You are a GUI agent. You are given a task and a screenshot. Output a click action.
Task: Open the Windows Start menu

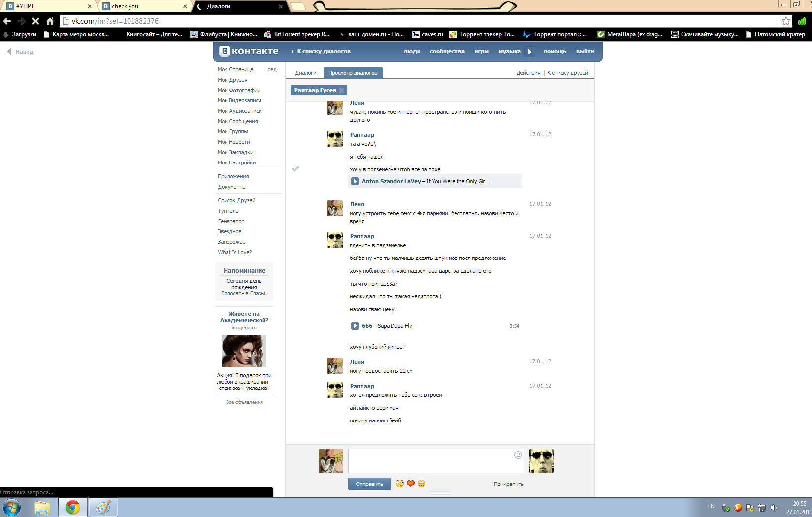(12, 507)
